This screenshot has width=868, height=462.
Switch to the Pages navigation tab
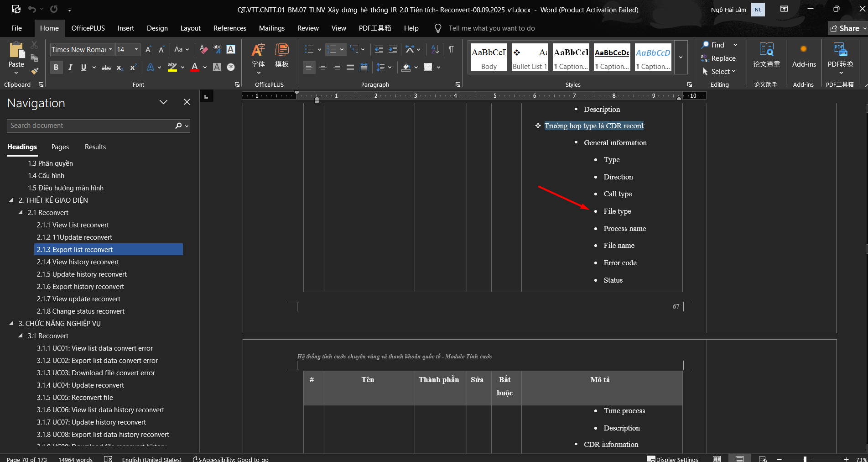pos(60,147)
